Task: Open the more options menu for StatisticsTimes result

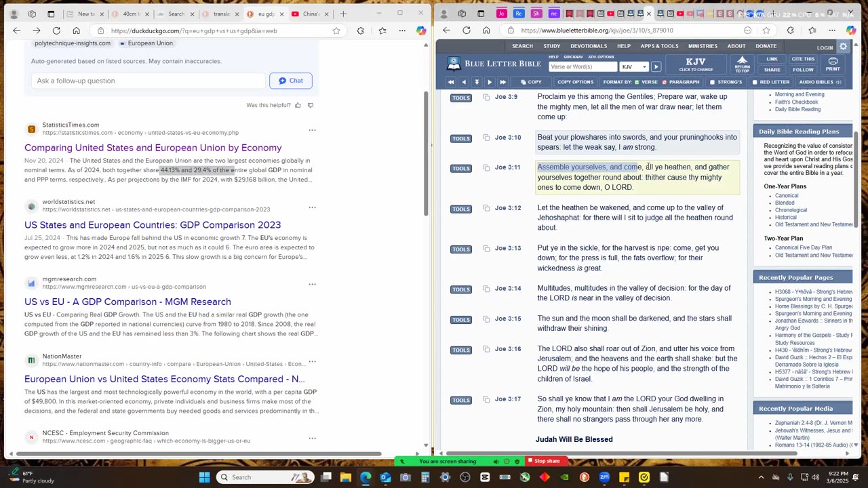Action: (312, 129)
